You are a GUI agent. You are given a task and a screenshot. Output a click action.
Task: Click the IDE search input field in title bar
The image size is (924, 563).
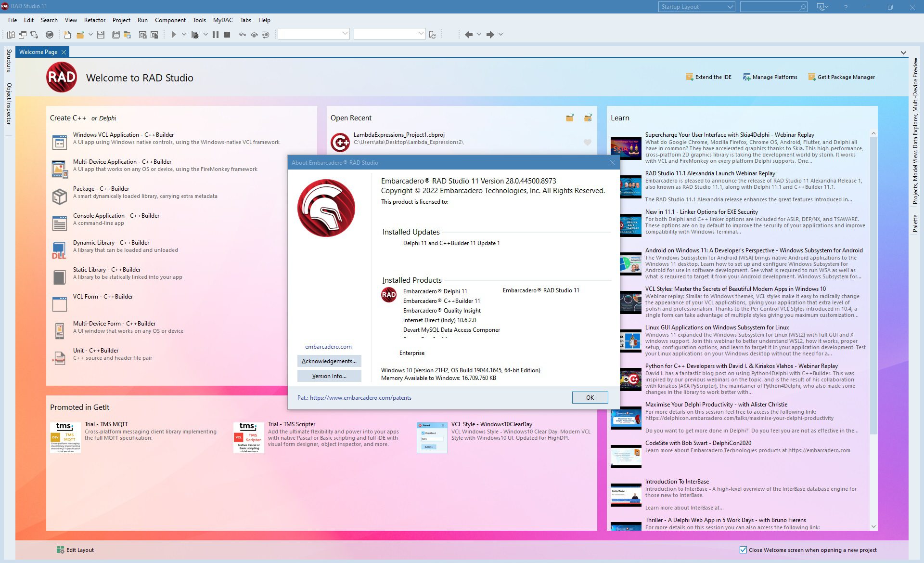[773, 7]
